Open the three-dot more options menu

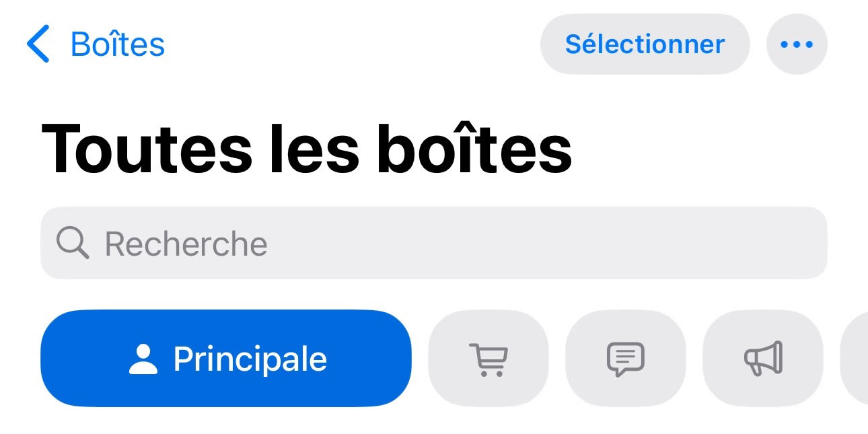(797, 44)
